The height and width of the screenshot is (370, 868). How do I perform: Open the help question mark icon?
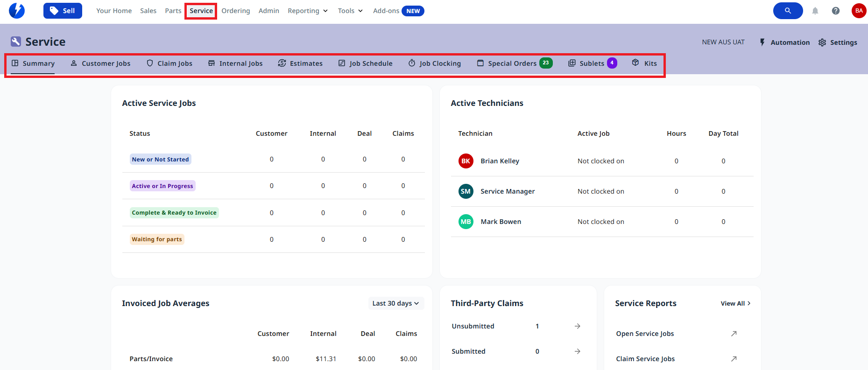[x=835, y=11]
